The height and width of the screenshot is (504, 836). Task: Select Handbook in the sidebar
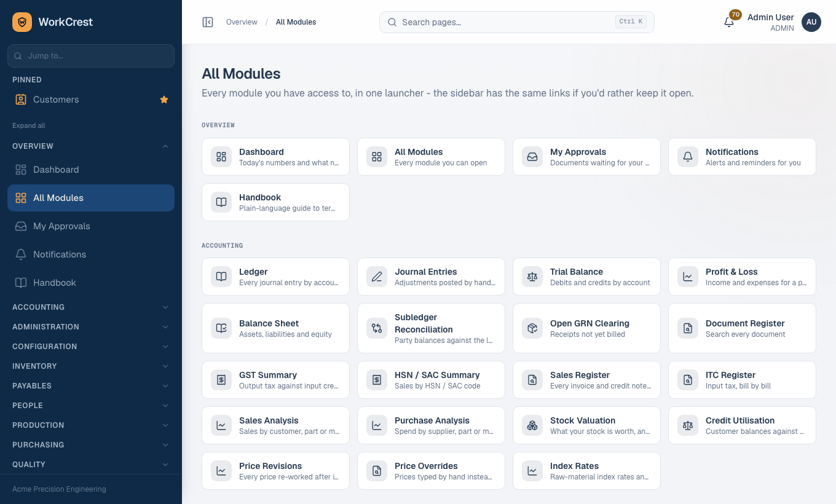coord(91,283)
